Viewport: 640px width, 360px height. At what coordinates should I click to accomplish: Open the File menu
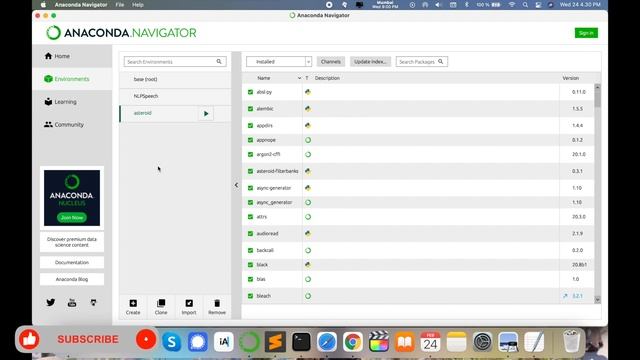click(x=120, y=5)
